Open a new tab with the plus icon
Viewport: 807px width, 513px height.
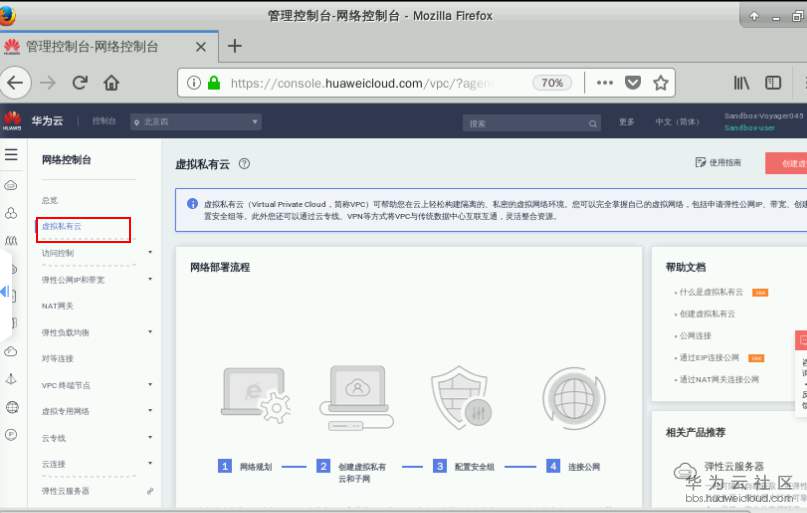(x=235, y=46)
